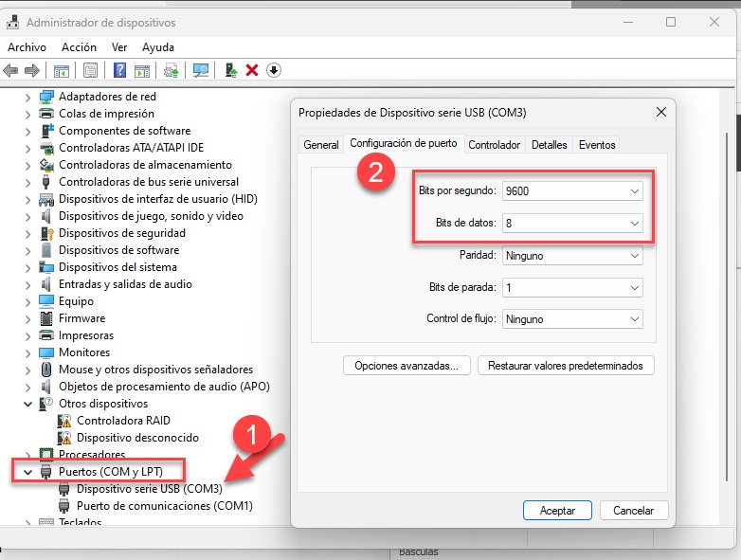Click the Puertos (COM y LPT) plug icon

point(45,472)
